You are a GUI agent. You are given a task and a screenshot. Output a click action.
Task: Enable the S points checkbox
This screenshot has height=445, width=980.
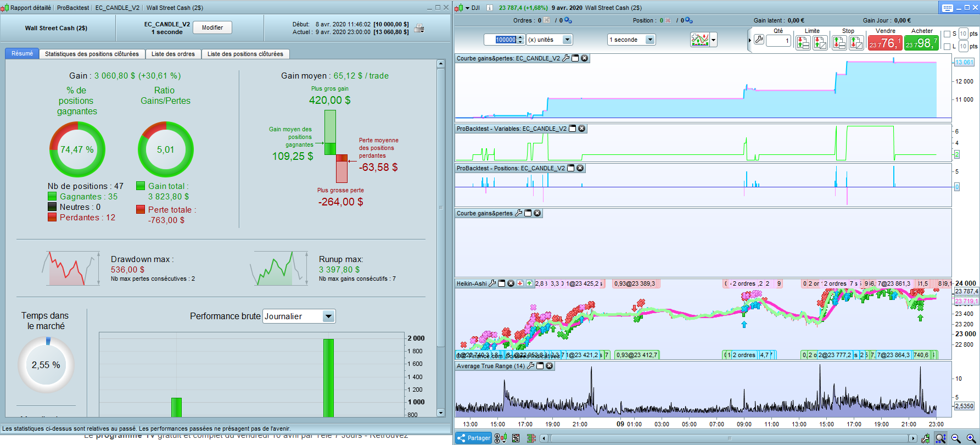tap(947, 34)
